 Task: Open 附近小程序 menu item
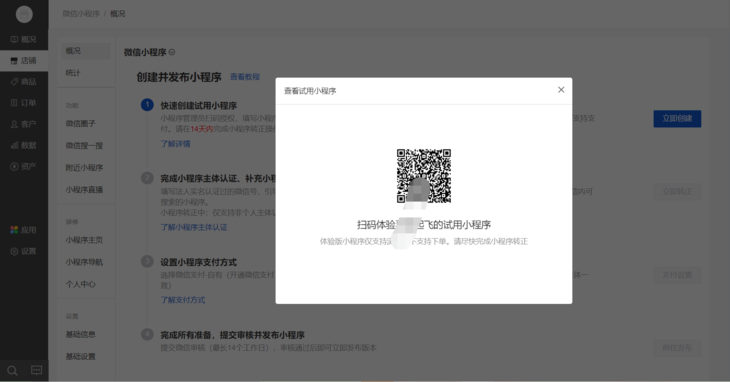point(84,168)
